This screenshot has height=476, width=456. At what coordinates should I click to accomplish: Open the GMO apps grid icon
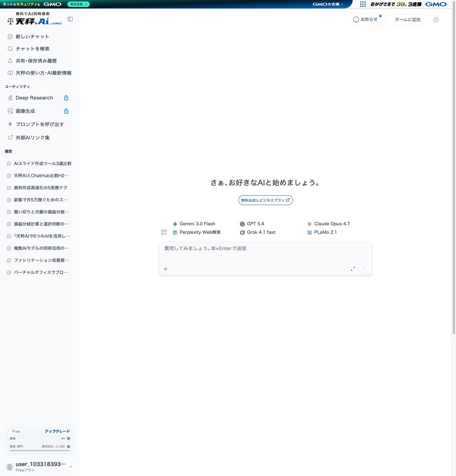363,4
